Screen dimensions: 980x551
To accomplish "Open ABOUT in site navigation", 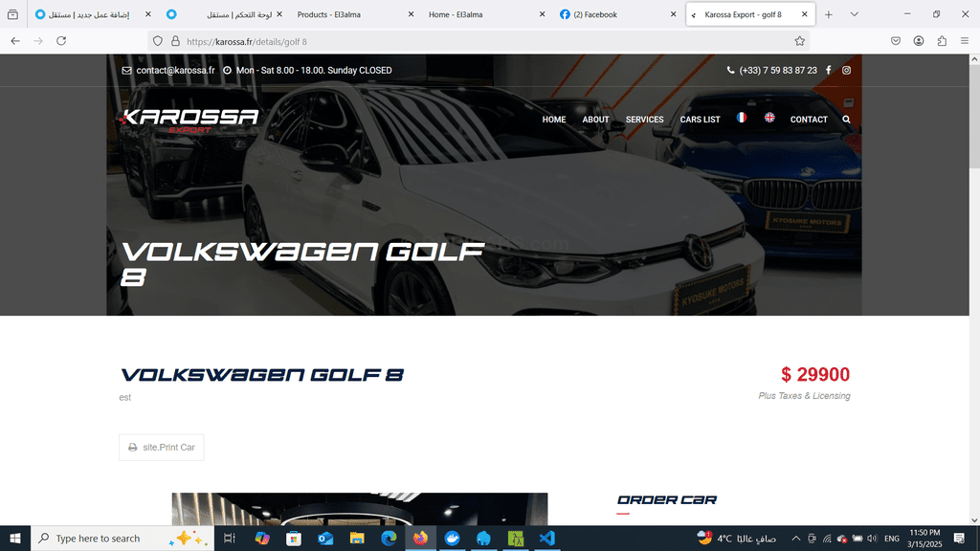I will (x=595, y=120).
